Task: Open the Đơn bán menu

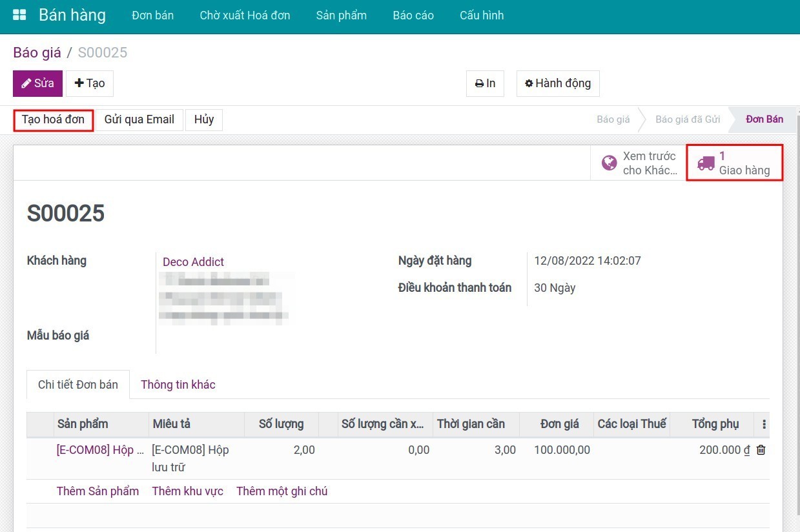Action: coord(152,15)
